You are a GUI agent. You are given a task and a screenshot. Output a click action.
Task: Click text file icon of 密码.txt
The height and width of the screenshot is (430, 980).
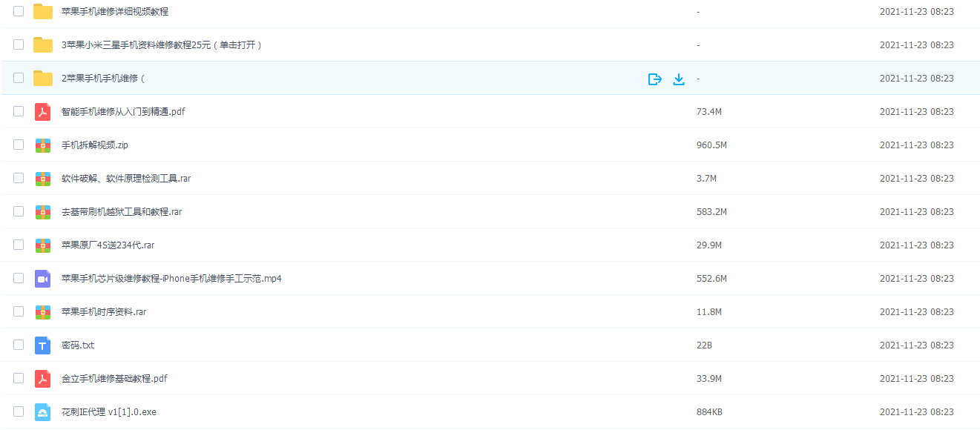[x=43, y=345]
